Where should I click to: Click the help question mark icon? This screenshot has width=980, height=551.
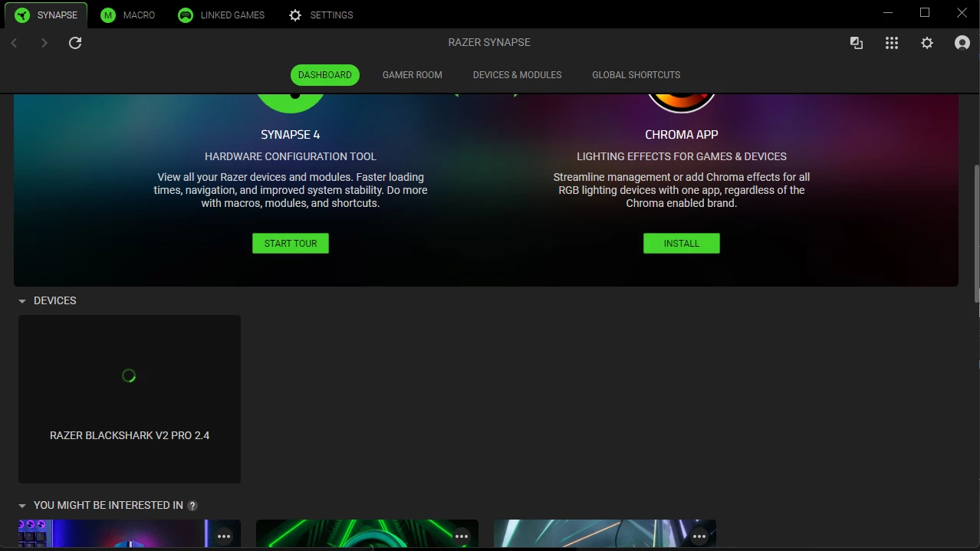coord(192,506)
